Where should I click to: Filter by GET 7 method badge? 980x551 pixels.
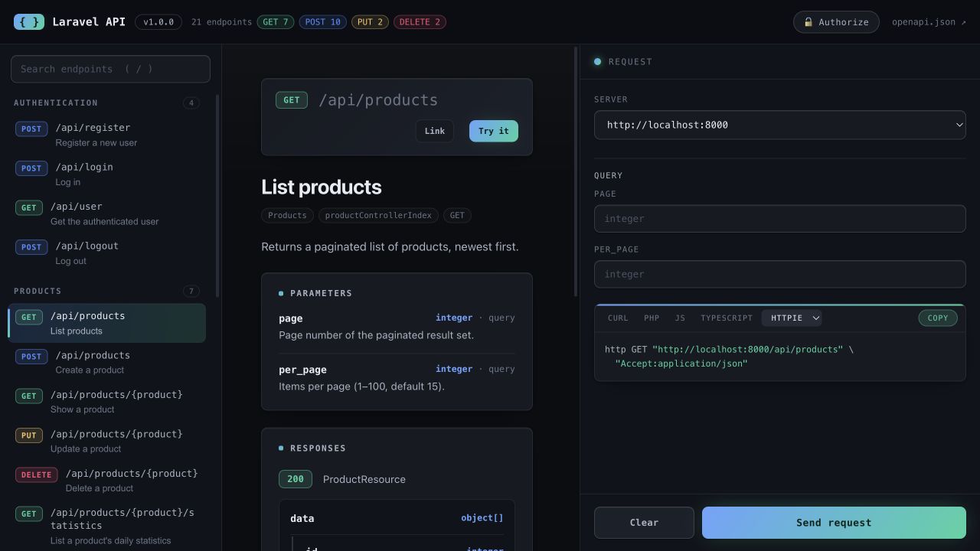(x=276, y=22)
